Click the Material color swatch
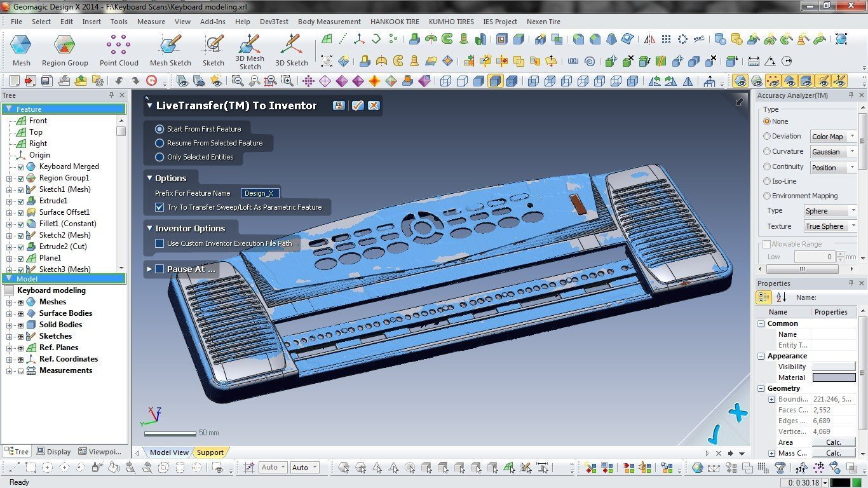This screenshot has width=868, height=488. (834, 377)
